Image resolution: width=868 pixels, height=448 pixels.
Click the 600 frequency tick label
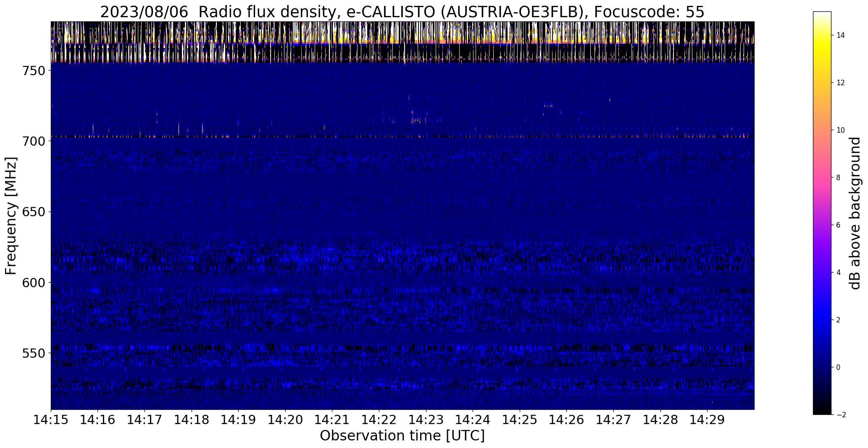point(33,283)
